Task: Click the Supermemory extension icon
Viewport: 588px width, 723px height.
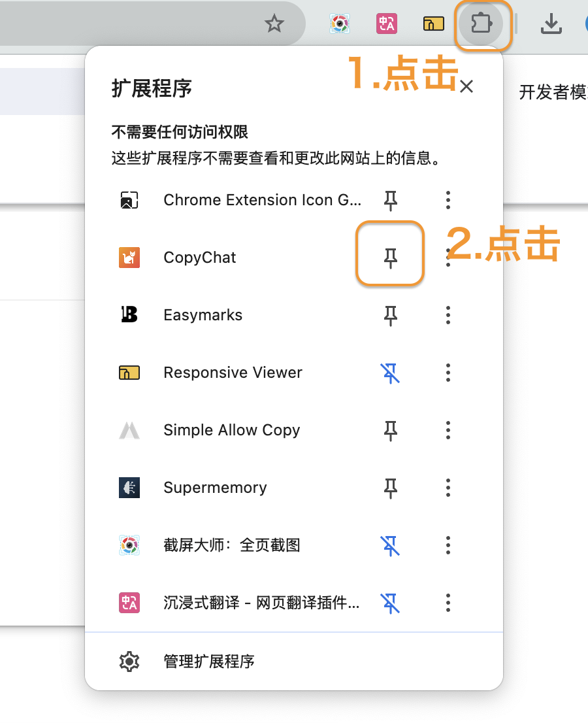Action: tap(129, 487)
